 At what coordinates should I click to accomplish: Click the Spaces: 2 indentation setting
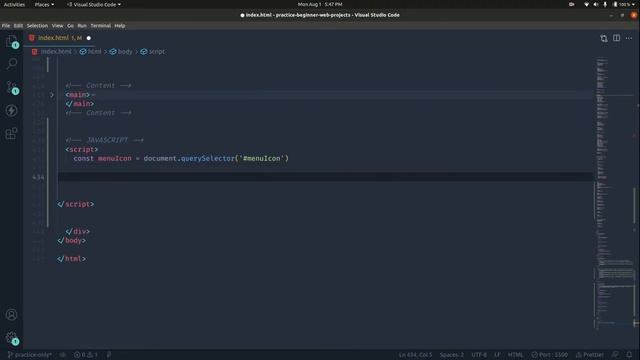(x=451, y=355)
